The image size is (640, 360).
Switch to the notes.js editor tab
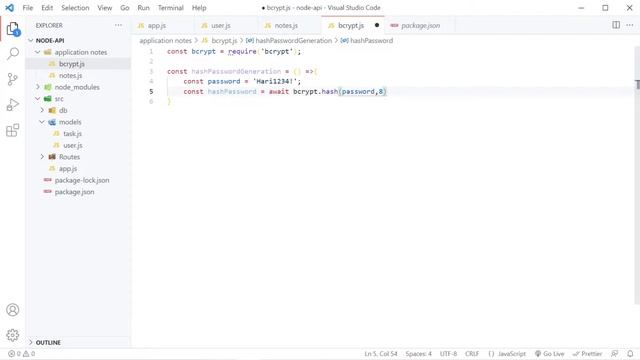[x=289, y=25]
